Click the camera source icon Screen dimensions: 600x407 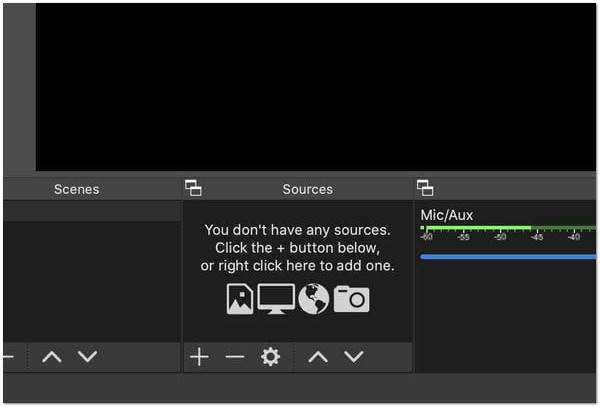click(x=351, y=299)
